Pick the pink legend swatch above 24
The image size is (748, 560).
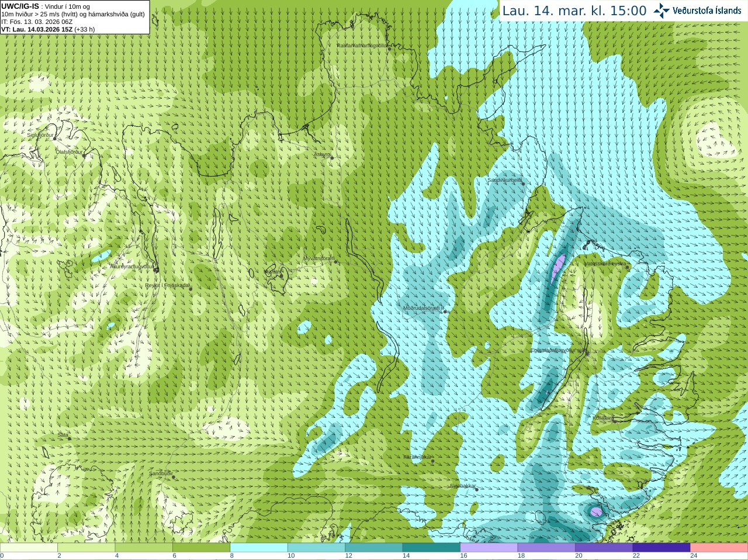719,548
